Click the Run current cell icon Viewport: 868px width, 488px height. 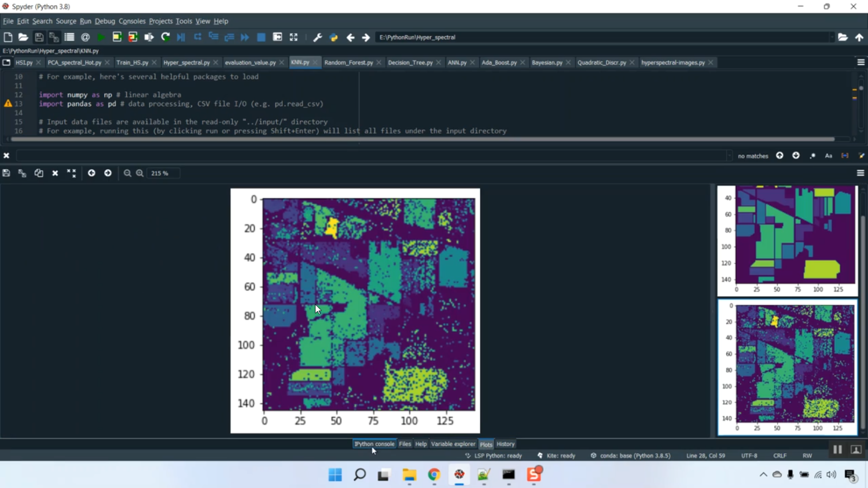click(117, 37)
